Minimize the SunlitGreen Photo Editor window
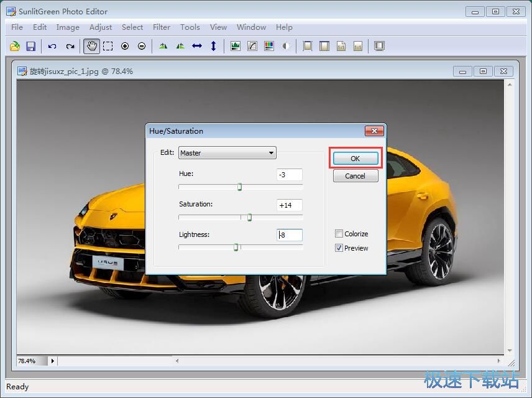Image resolution: width=532 pixels, height=398 pixels. (475, 12)
